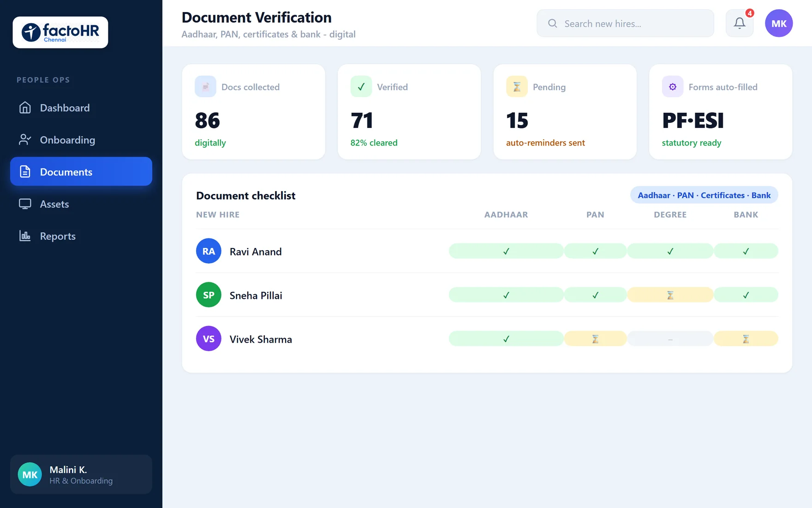Screen dimensions: 812x508
Task: Select Documents in the sidebar
Action: point(81,171)
